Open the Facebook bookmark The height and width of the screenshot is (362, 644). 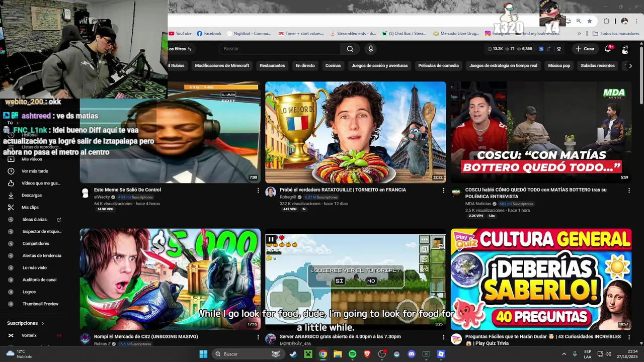pos(209,34)
